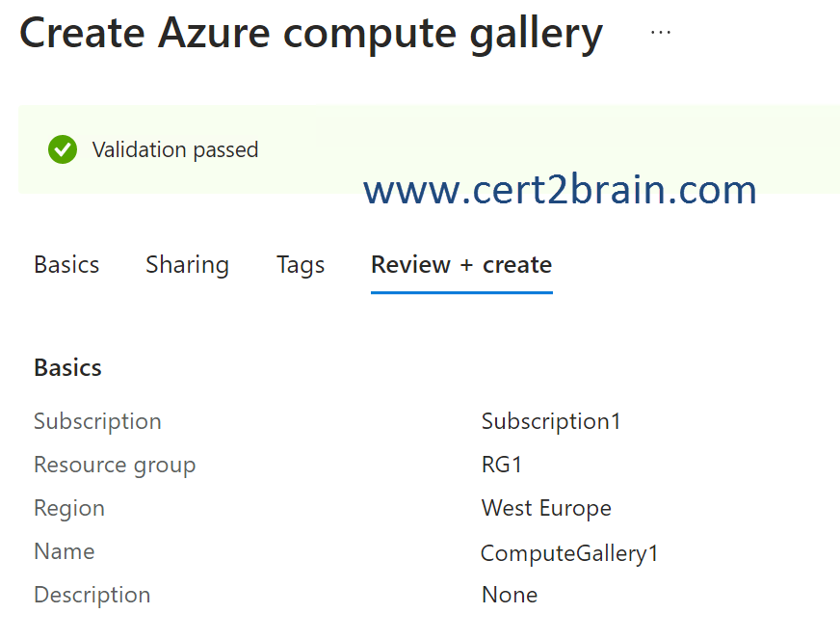840x640 pixels.
Task: Click the Description field label
Action: point(92,595)
